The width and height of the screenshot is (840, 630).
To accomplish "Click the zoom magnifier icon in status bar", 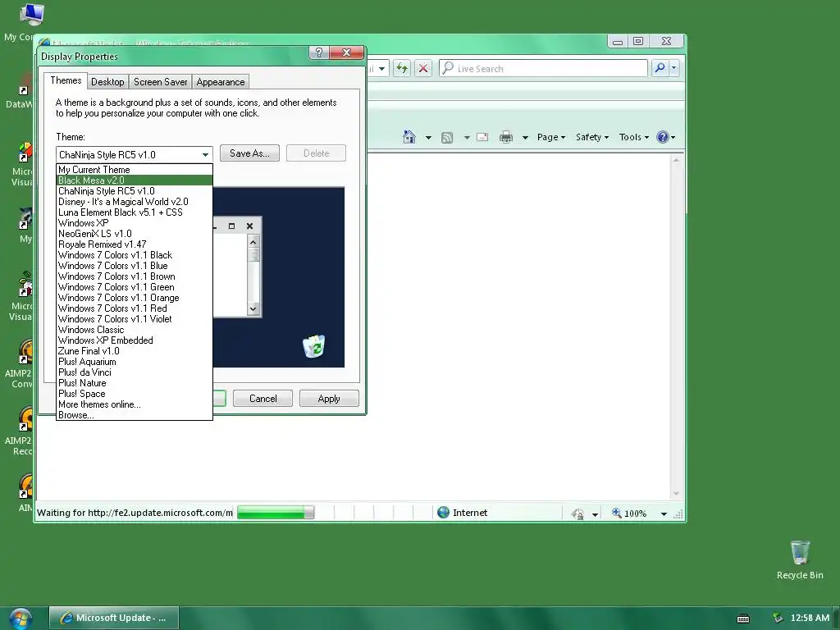I will pos(617,514).
